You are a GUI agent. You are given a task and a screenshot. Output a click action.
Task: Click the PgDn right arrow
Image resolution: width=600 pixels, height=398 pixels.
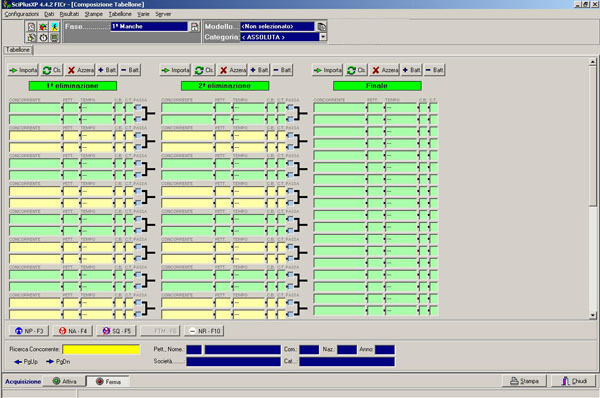pyautogui.click(x=58, y=362)
